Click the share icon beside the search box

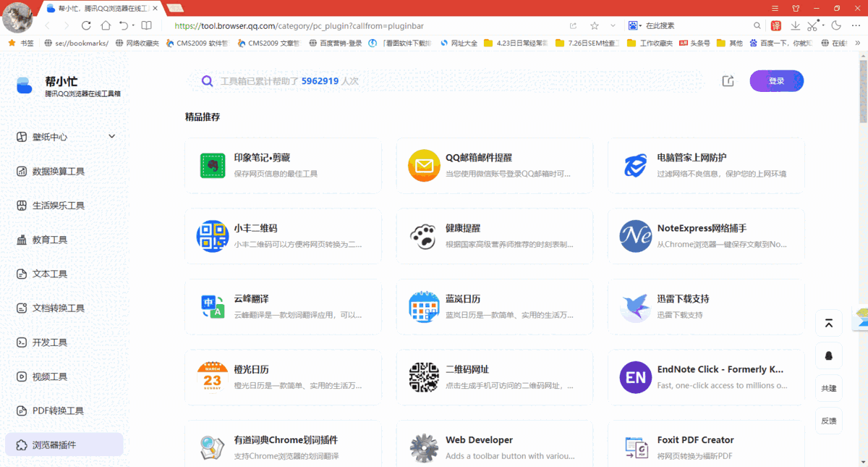(x=728, y=80)
